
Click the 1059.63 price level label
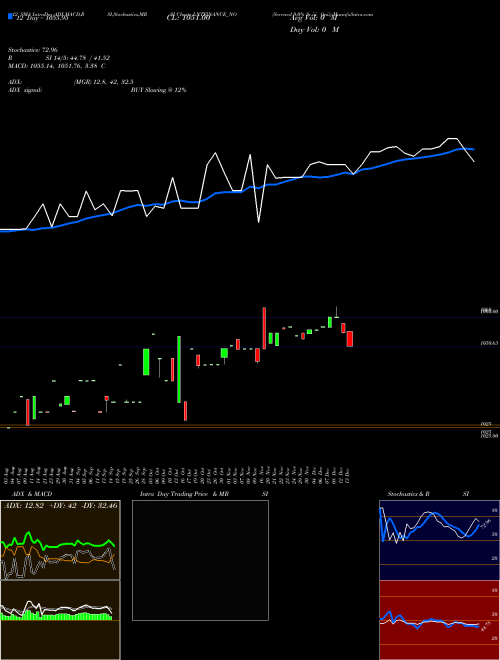(x=489, y=343)
